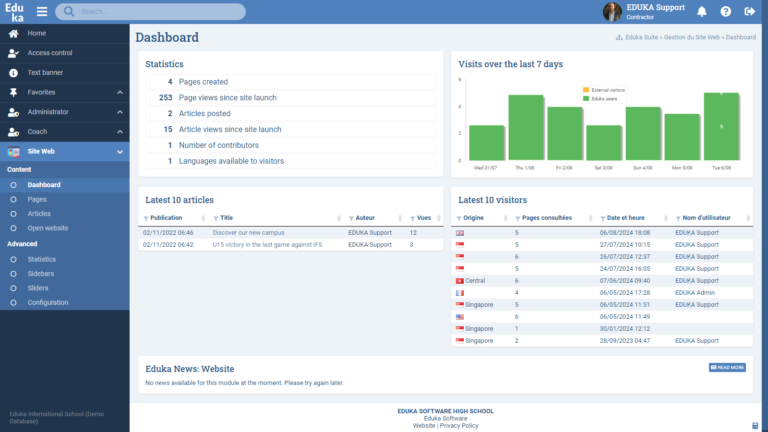Screen dimensions: 768x432
Task: Click the Read More button
Action: click(727, 368)
